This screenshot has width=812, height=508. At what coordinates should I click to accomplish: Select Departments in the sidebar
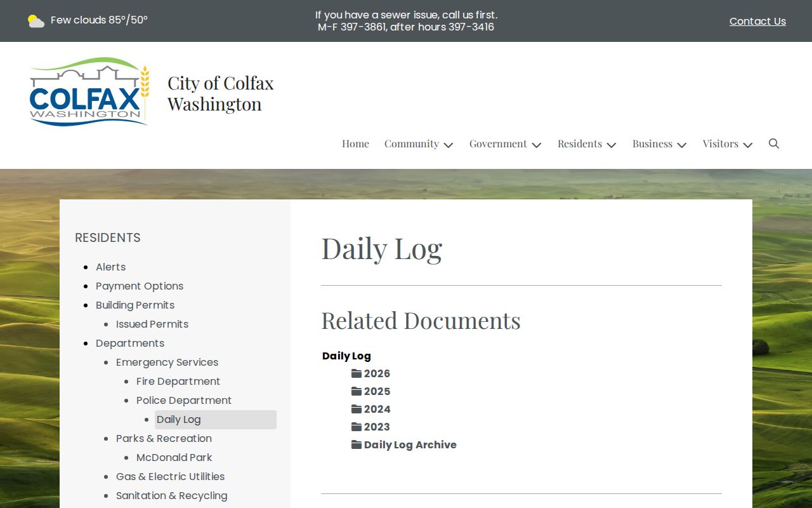[130, 343]
